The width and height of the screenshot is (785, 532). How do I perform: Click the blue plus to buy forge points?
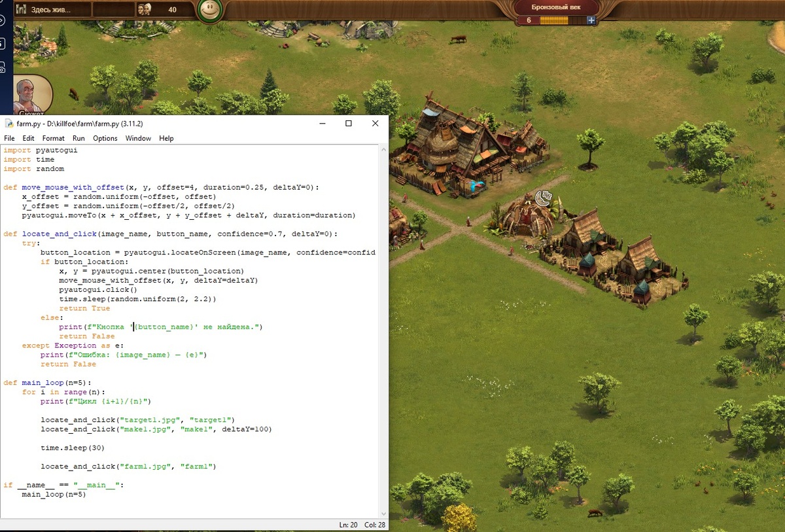[591, 20]
